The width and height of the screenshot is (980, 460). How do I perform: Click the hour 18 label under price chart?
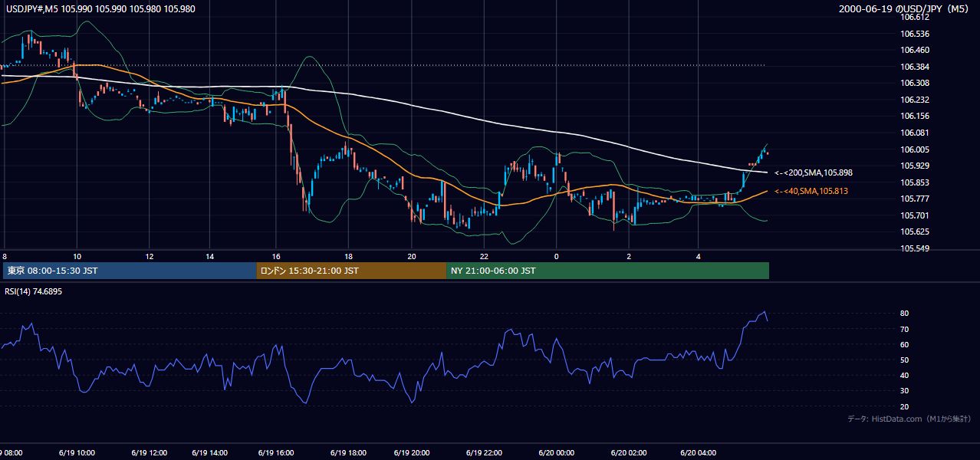348,256
